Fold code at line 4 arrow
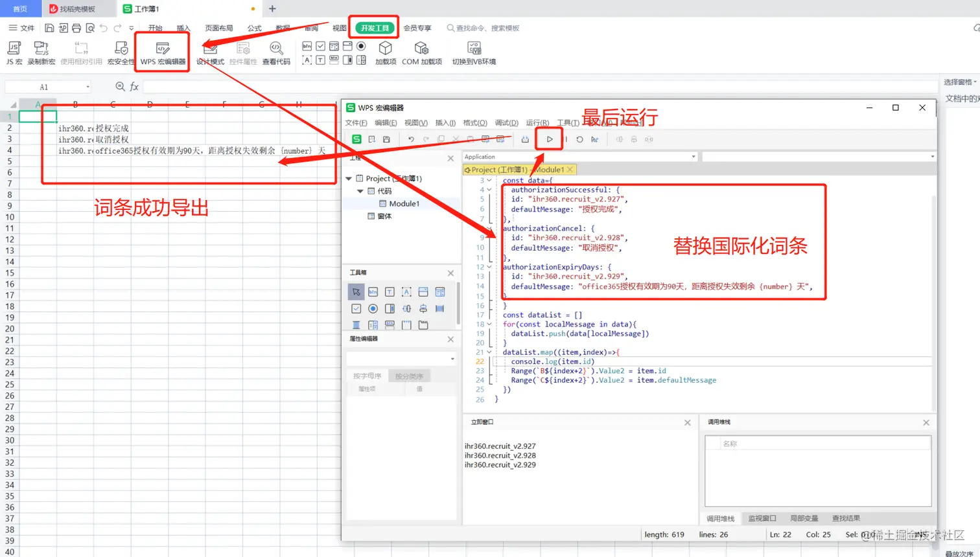Image resolution: width=980 pixels, height=557 pixels. click(x=489, y=190)
